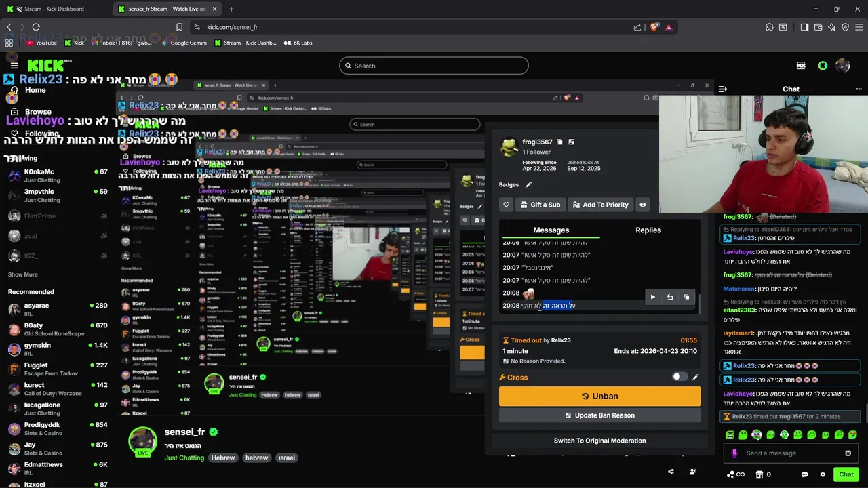Open Brave Shields icon
Image resolution: width=868 pixels, height=488 pixels.
click(x=654, y=27)
